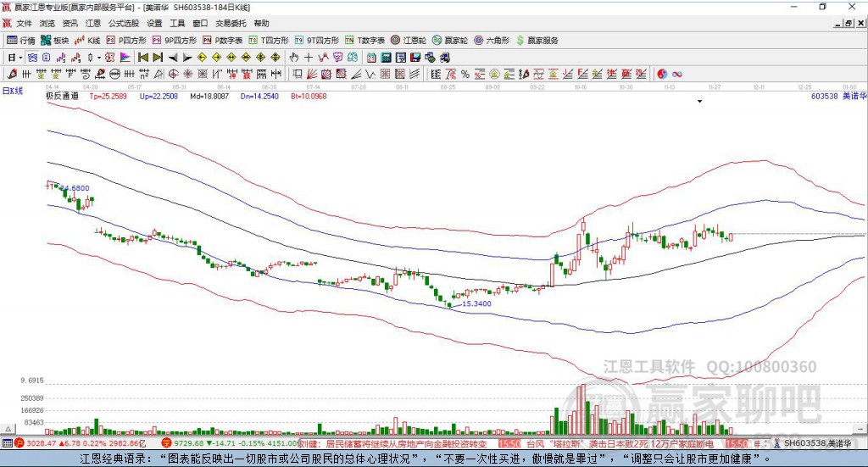868x467 pixels.
Task: Jump to last bar button
Action: click(x=158, y=58)
